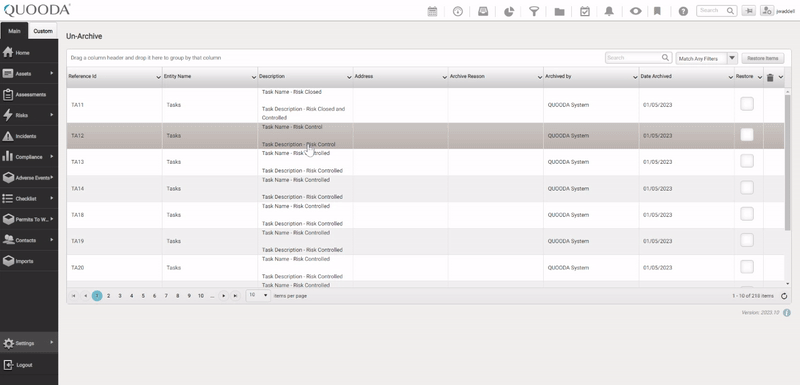Go to the next page of results
Viewport: 800px width, 385px height.
click(223, 296)
